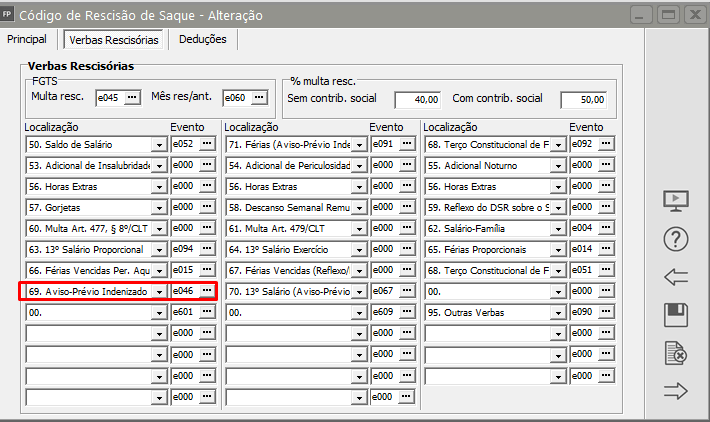Image resolution: width=710 pixels, height=422 pixels.
Task: Expand the Saldo de Salário dropdown
Action: 159,144
